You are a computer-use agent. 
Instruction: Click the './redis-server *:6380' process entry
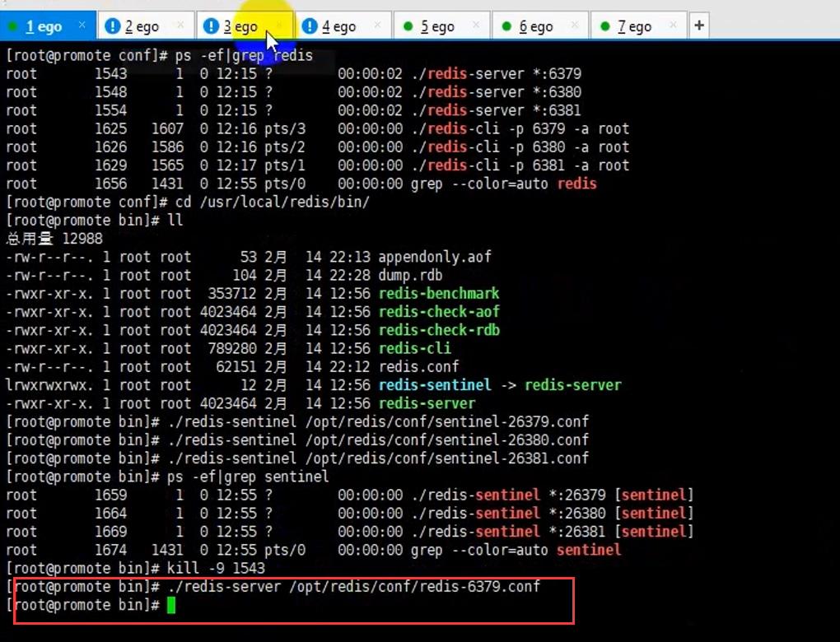[x=496, y=92]
